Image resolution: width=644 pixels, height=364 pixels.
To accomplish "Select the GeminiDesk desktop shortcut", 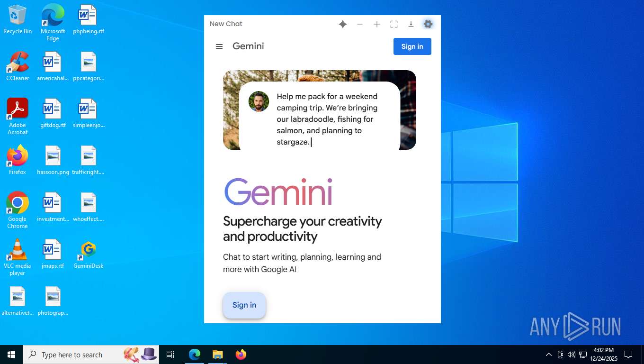I will point(89,254).
